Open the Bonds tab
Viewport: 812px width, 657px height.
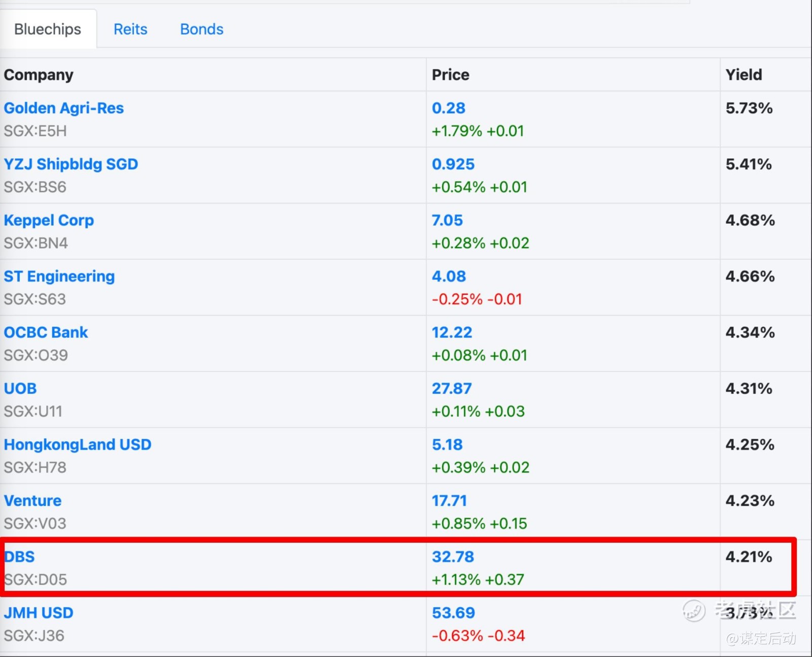(x=202, y=29)
